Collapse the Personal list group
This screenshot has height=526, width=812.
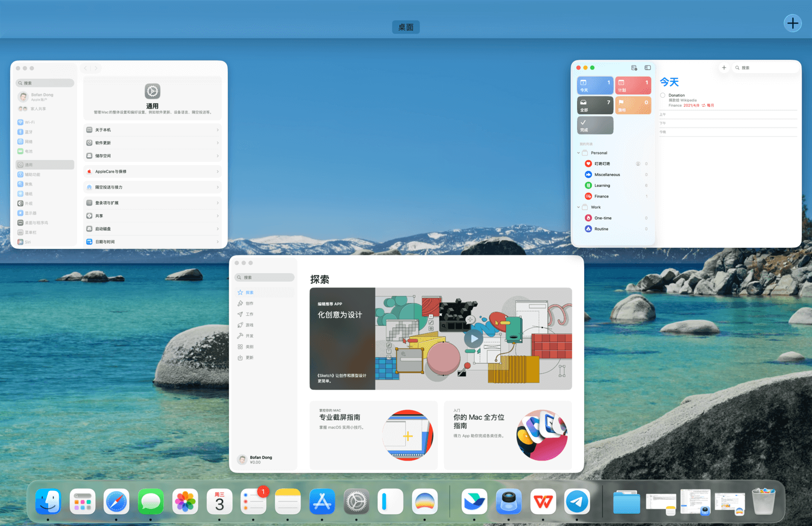tap(579, 153)
